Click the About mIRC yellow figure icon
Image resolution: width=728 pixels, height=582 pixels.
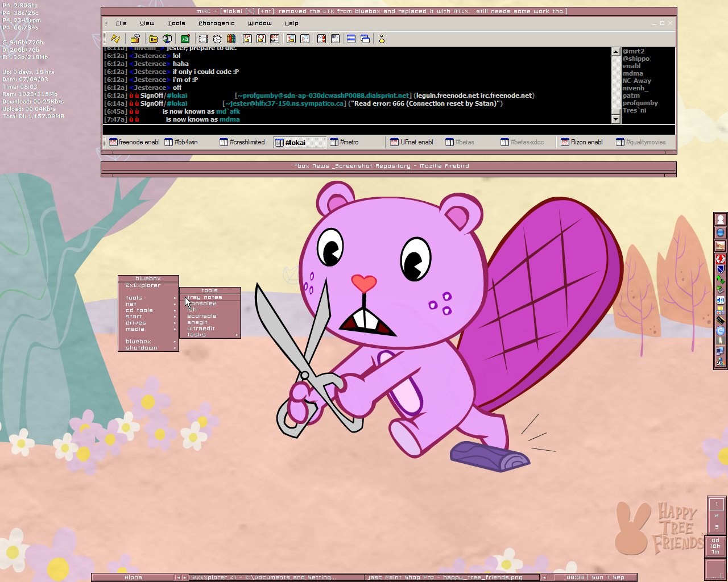382,39
